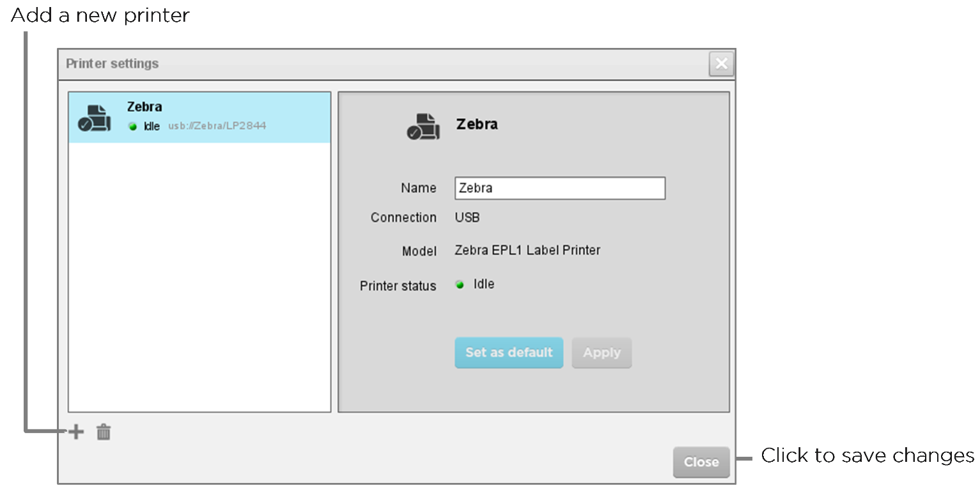Delete the selected printer via trash icon

103,432
